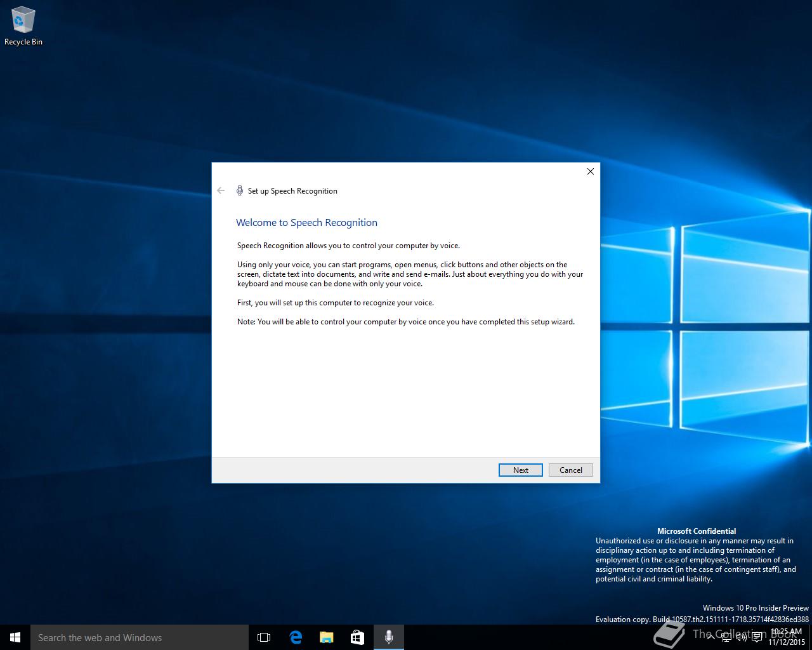Click the 'Set up Speech Recognition' title text
812x650 pixels.
292,191
